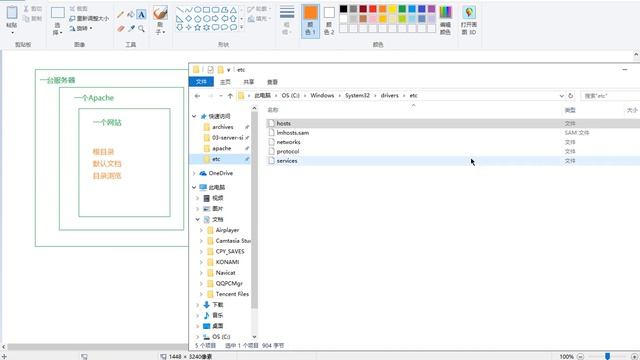This screenshot has height=360, width=640.
Task: Choose the diamond shape in gallery
Action: (189, 18)
